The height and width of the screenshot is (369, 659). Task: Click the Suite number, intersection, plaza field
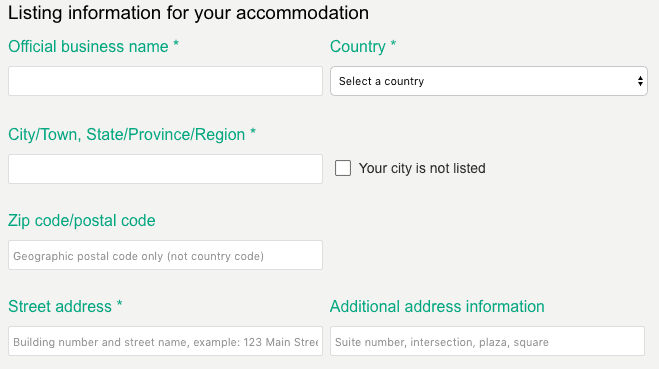(x=487, y=341)
